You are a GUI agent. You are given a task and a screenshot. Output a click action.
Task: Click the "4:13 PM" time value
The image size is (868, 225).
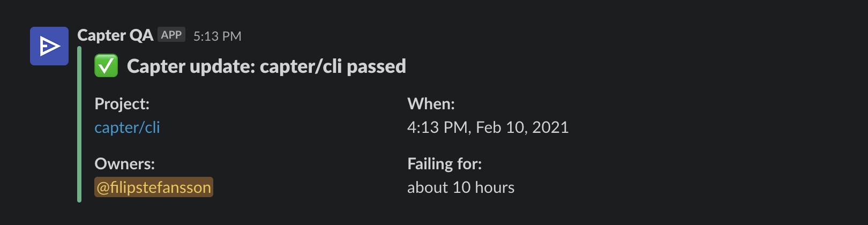coord(438,127)
